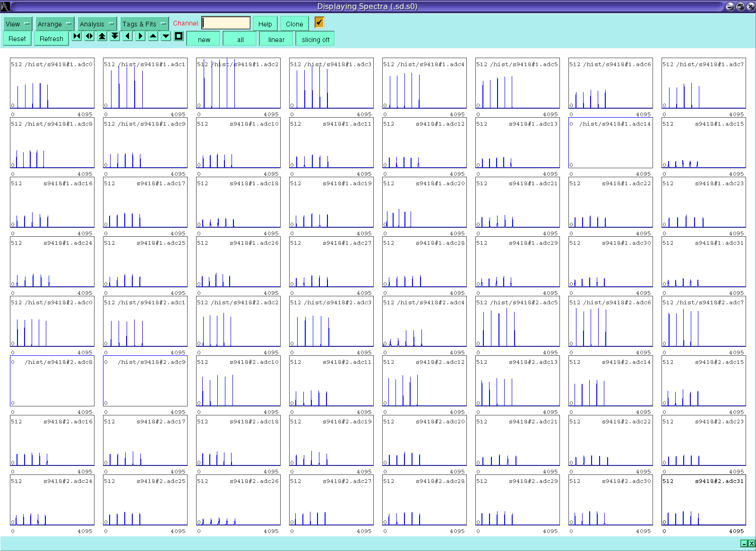The height and width of the screenshot is (551, 756).
Task: Select the highlighted s9418#2.adc31 spectrum plot
Action: tap(704, 500)
